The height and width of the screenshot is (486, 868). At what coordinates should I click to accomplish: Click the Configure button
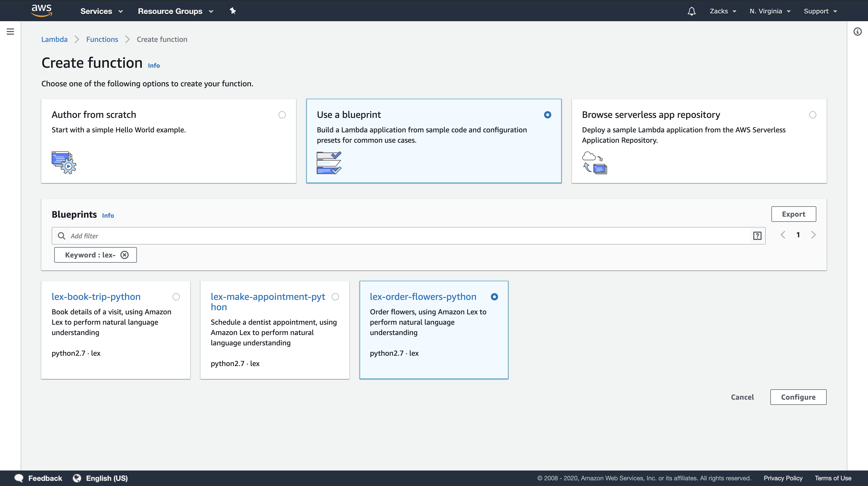(x=798, y=397)
